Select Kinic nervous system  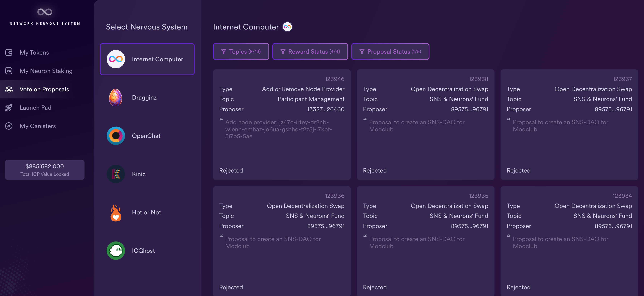147,174
